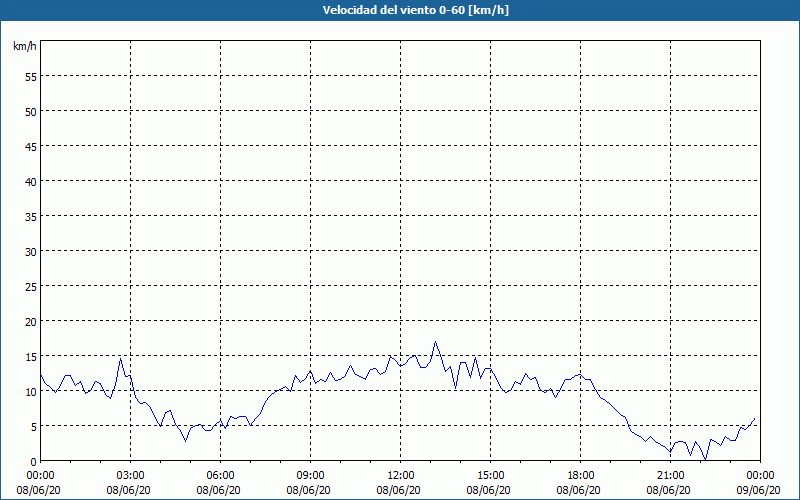800x500 pixels.
Task: Click the highest wind speed peak after 12:00
Action: tap(435, 342)
